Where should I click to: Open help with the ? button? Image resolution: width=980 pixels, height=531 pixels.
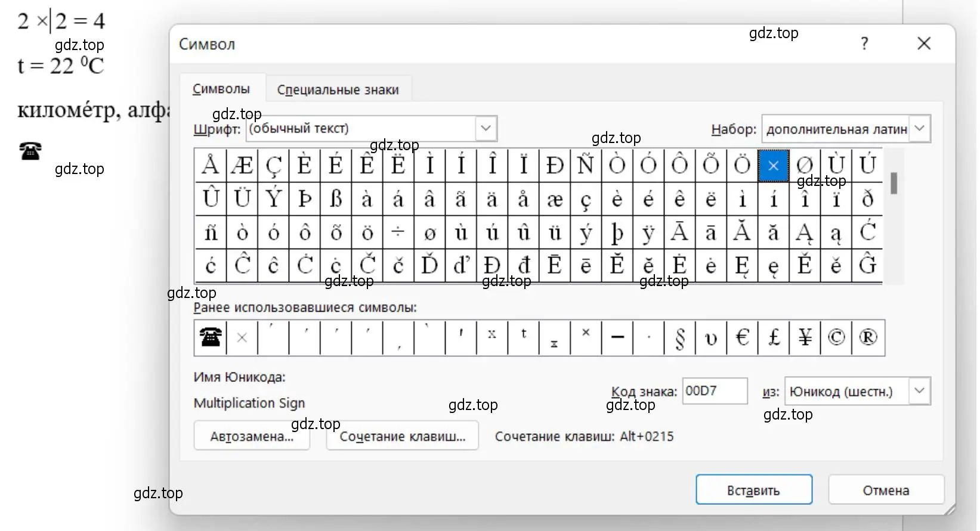864,44
